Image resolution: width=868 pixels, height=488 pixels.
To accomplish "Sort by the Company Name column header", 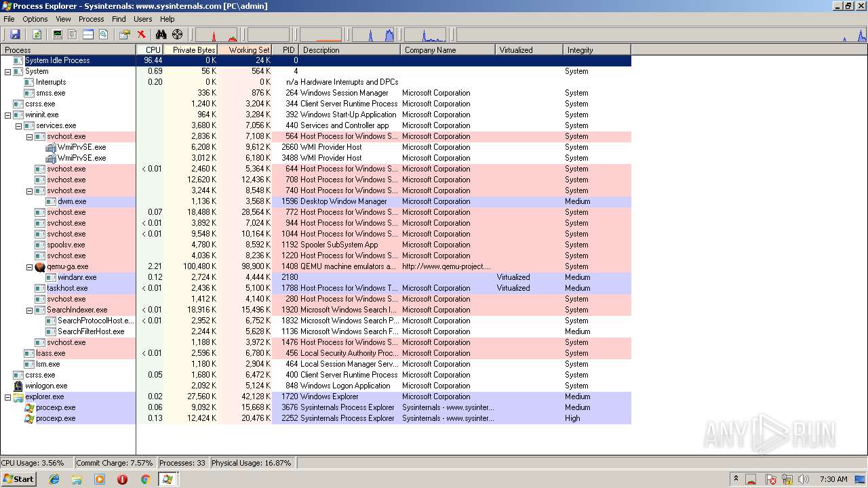I will pos(448,49).
